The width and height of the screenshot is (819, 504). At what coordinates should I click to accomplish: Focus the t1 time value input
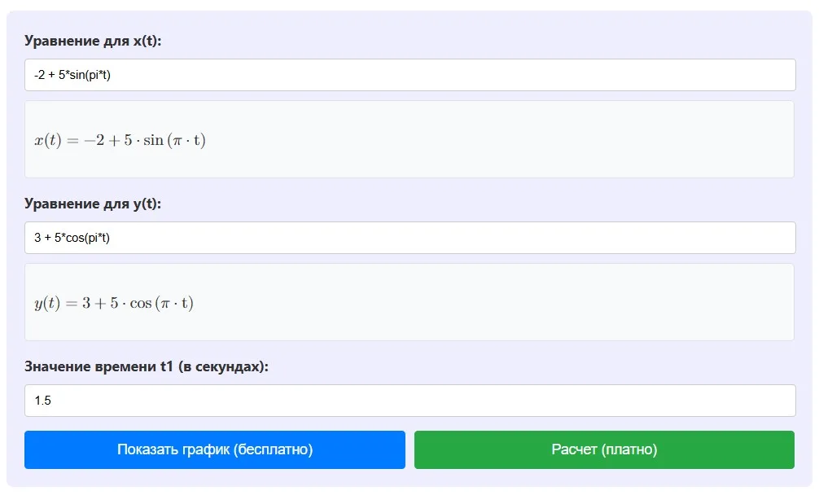(409, 401)
